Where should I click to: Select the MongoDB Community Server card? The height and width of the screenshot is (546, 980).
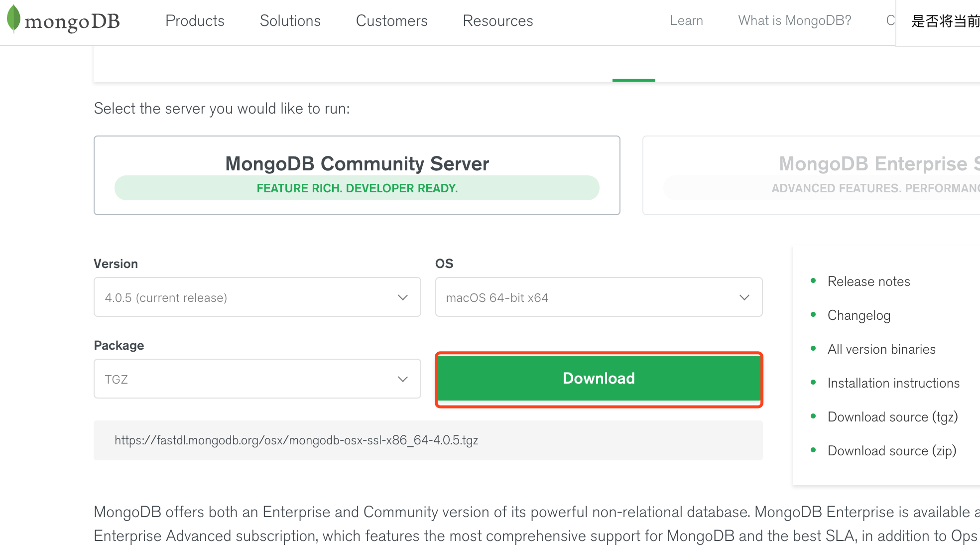357,175
